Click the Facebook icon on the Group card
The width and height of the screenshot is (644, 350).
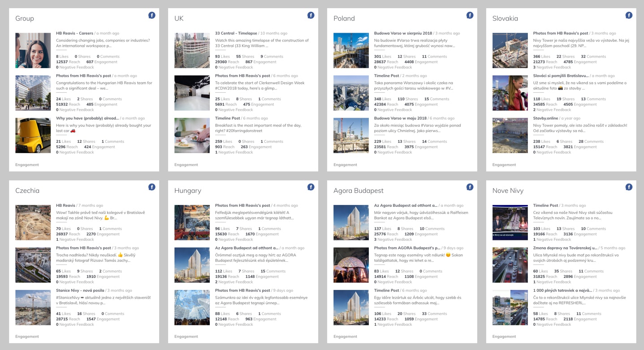(152, 15)
